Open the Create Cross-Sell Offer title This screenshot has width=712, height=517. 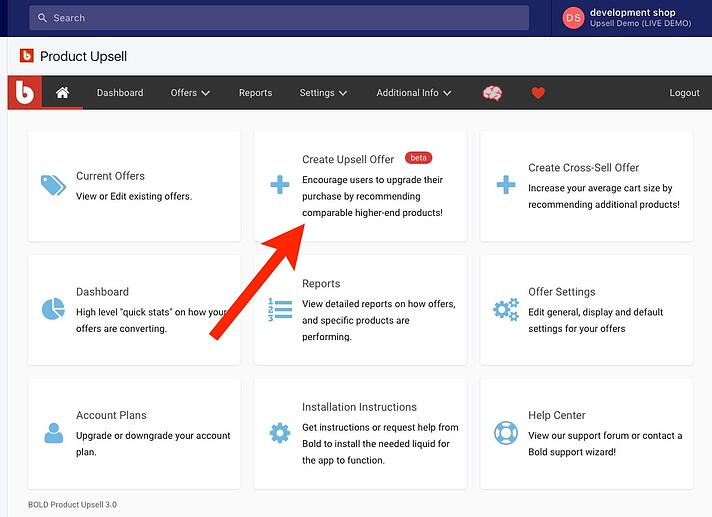[x=583, y=167]
